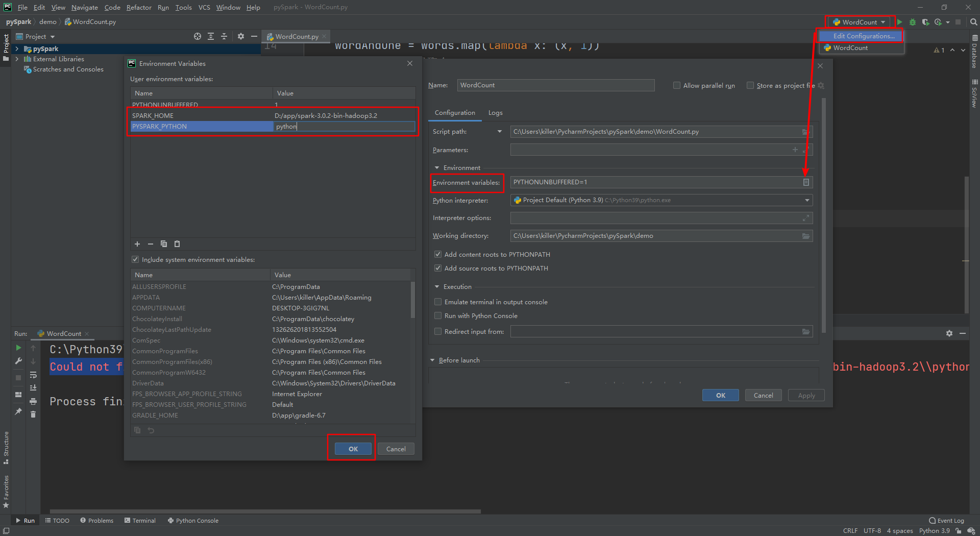
Task: Expand Interpreter options field icon
Action: pos(806,218)
